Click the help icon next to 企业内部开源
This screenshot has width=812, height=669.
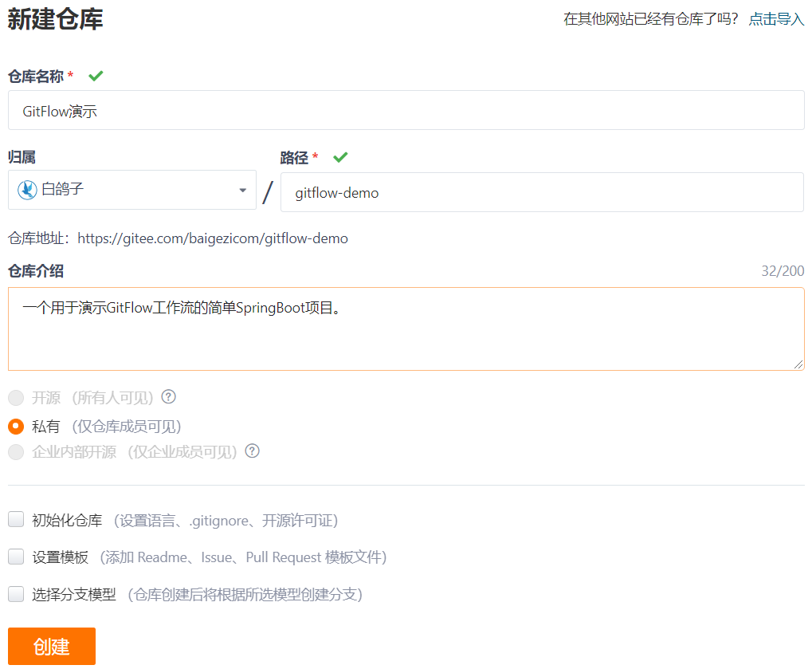tap(252, 451)
